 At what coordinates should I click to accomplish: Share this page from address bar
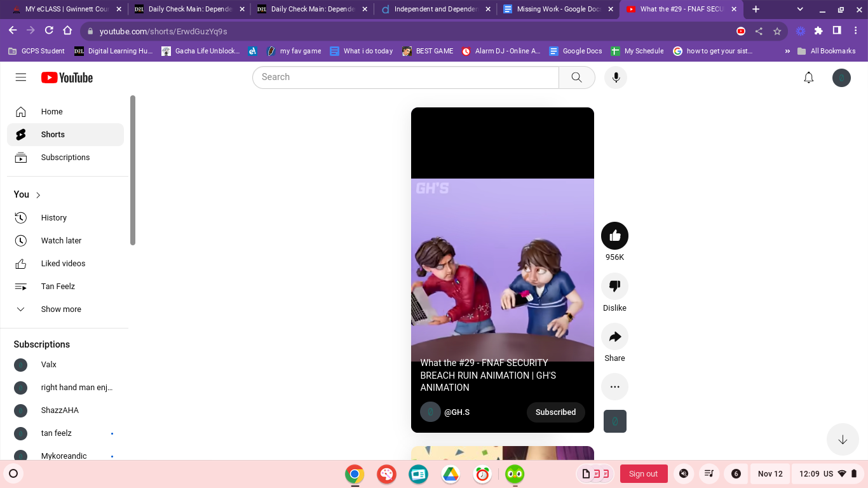point(759,31)
